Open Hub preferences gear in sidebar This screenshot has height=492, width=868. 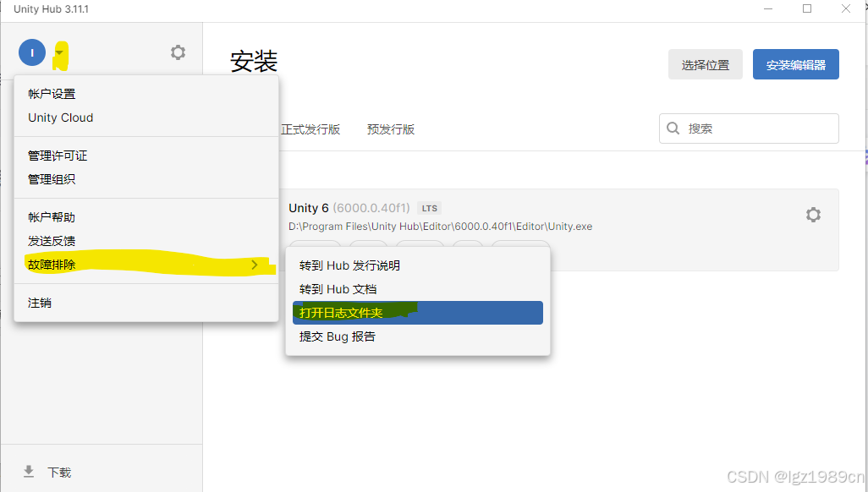pyautogui.click(x=178, y=52)
